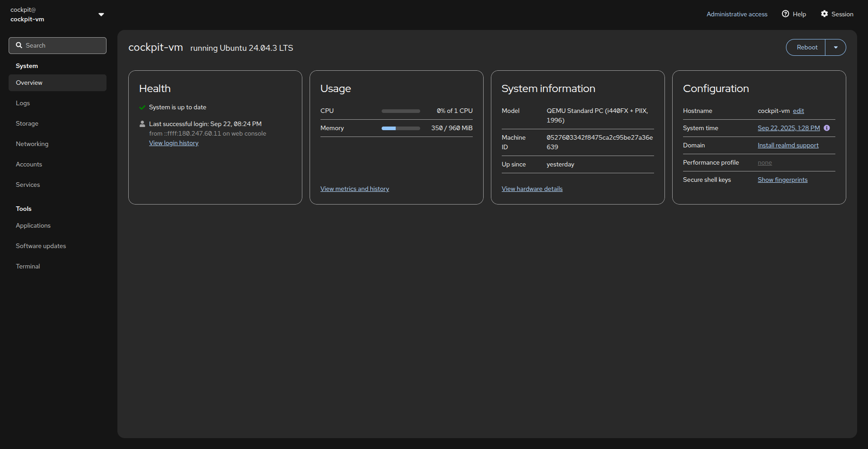Click the Machine ID value
This screenshot has width=868, height=449.
tap(599, 142)
